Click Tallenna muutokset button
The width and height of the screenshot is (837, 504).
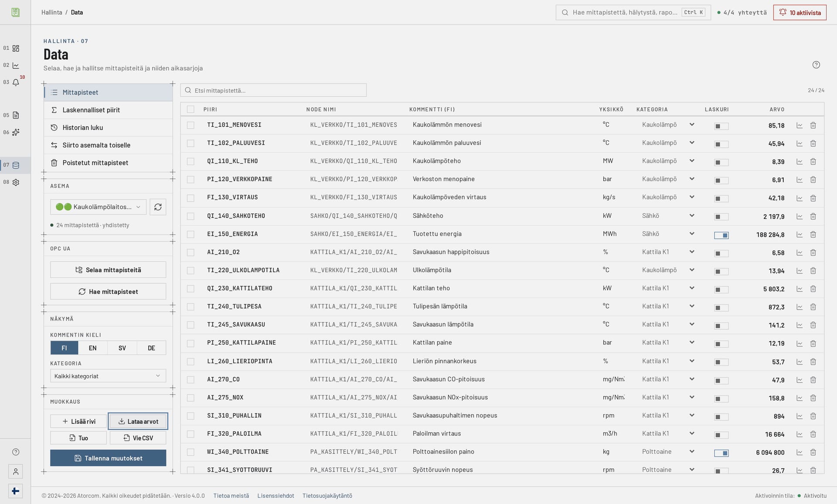(x=108, y=458)
